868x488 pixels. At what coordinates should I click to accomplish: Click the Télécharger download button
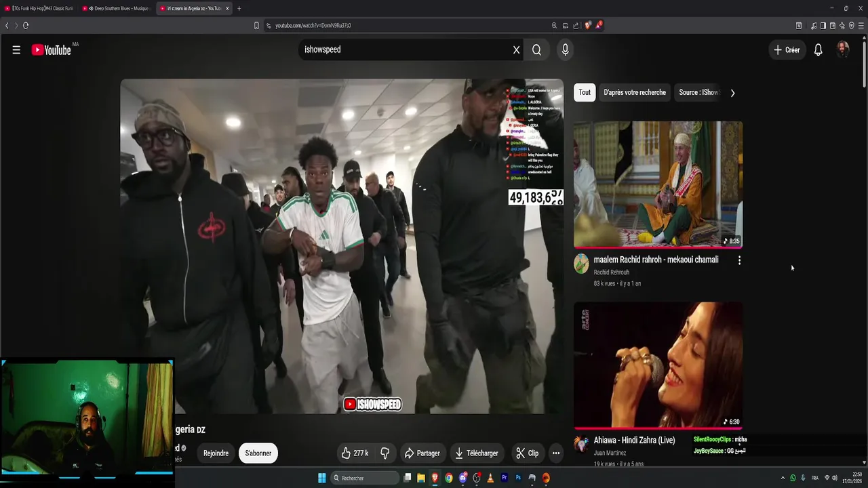[477, 453]
